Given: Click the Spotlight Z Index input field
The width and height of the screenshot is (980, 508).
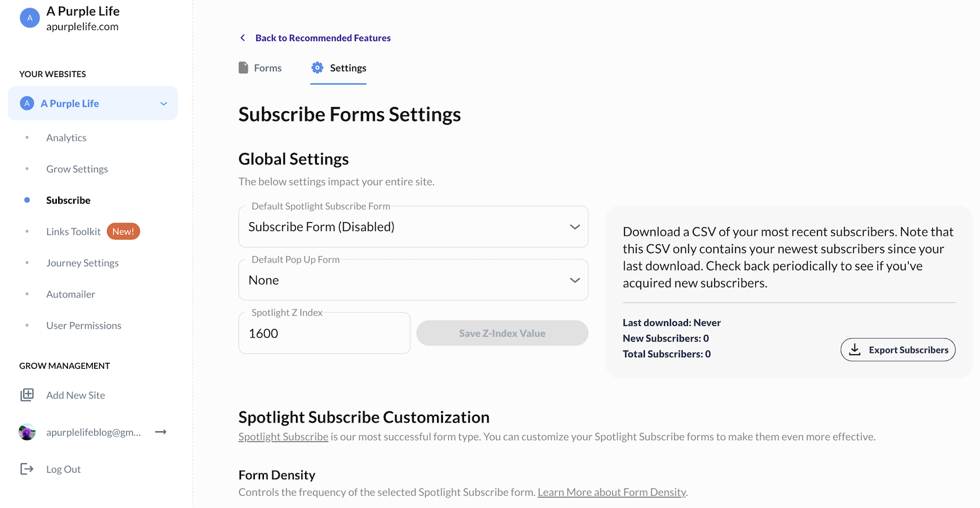Looking at the screenshot, I should pos(324,334).
